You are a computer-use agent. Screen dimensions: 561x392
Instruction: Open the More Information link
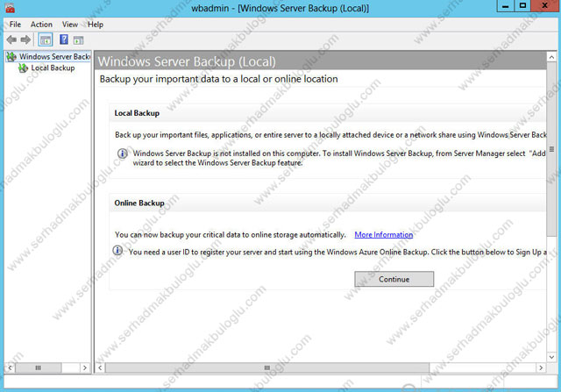(x=384, y=235)
